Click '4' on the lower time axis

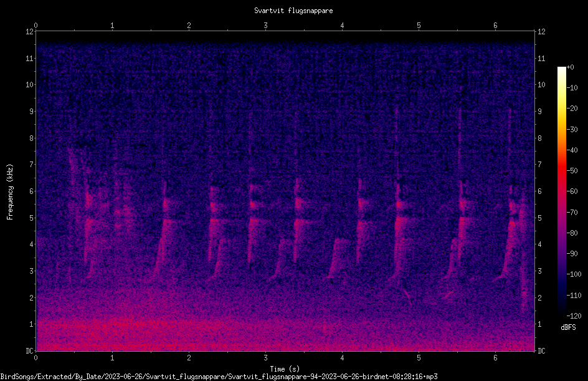point(342,358)
